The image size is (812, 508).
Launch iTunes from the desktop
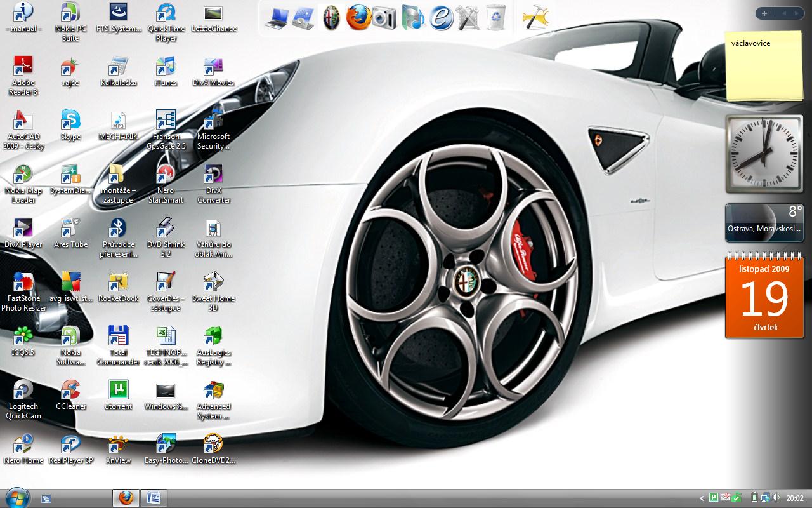[166, 66]
